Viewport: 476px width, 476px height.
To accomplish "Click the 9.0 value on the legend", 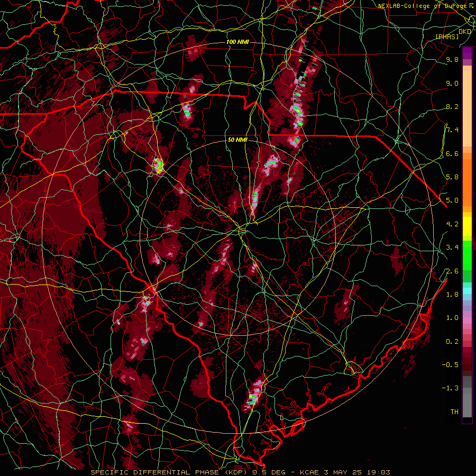I will [452, 83].
